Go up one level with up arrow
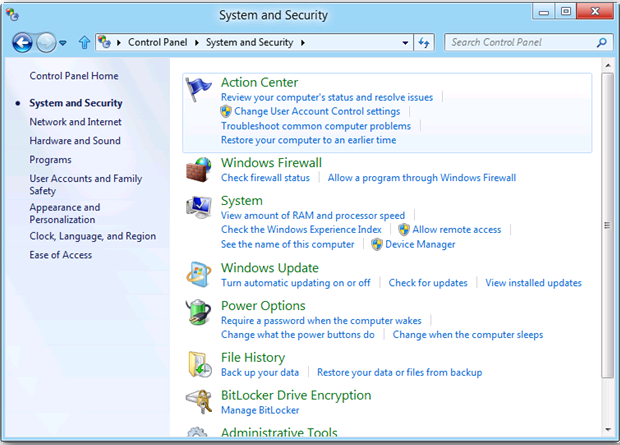Image resolution: width=620 pixels, height=445 pixels. tap(84, 42)
